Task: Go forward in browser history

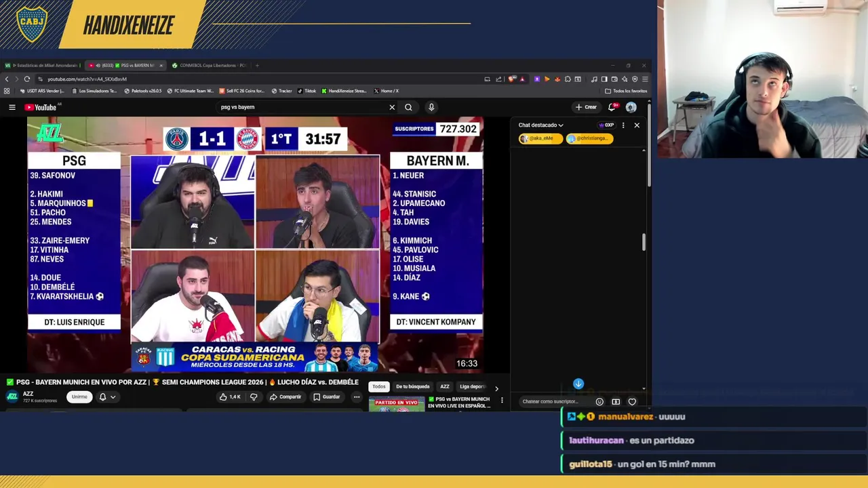Action: point(17,79)
